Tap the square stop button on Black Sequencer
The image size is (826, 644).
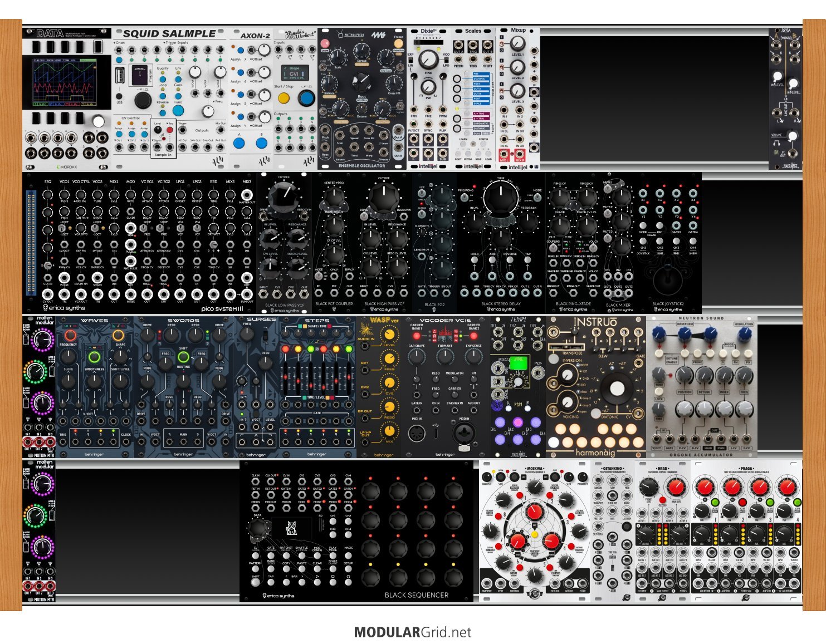coord(333,582)
